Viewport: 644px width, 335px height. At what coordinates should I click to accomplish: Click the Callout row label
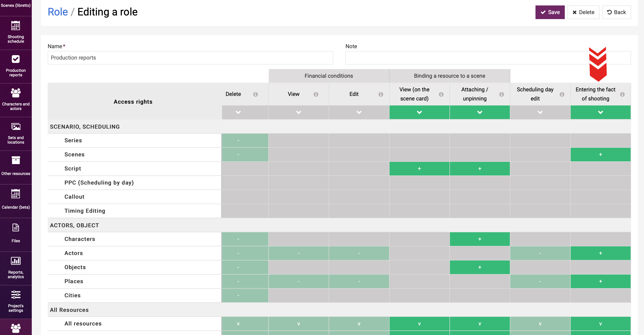74,197
